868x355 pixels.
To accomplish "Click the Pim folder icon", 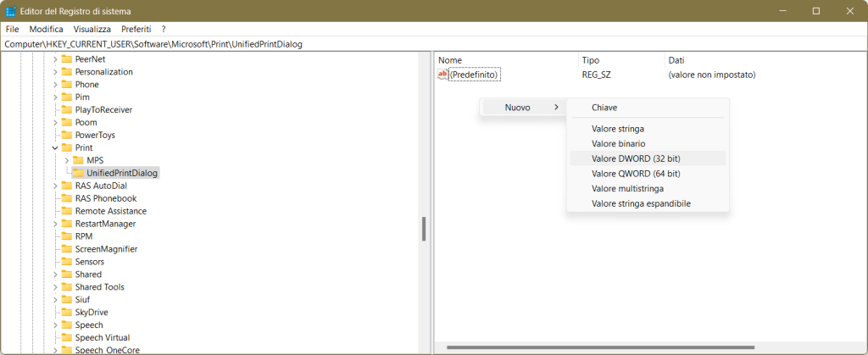I will 67,97.
